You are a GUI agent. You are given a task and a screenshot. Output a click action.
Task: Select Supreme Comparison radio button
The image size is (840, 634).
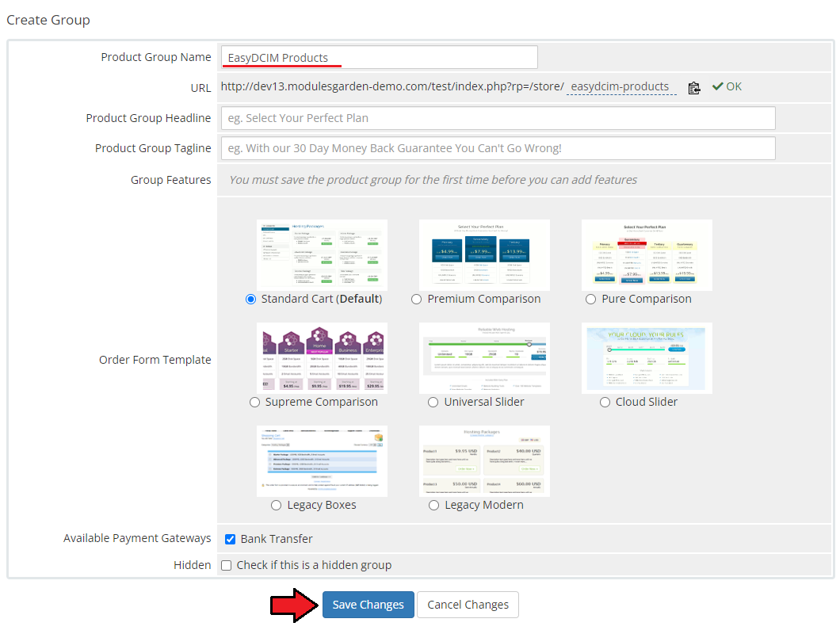point(254,402)
